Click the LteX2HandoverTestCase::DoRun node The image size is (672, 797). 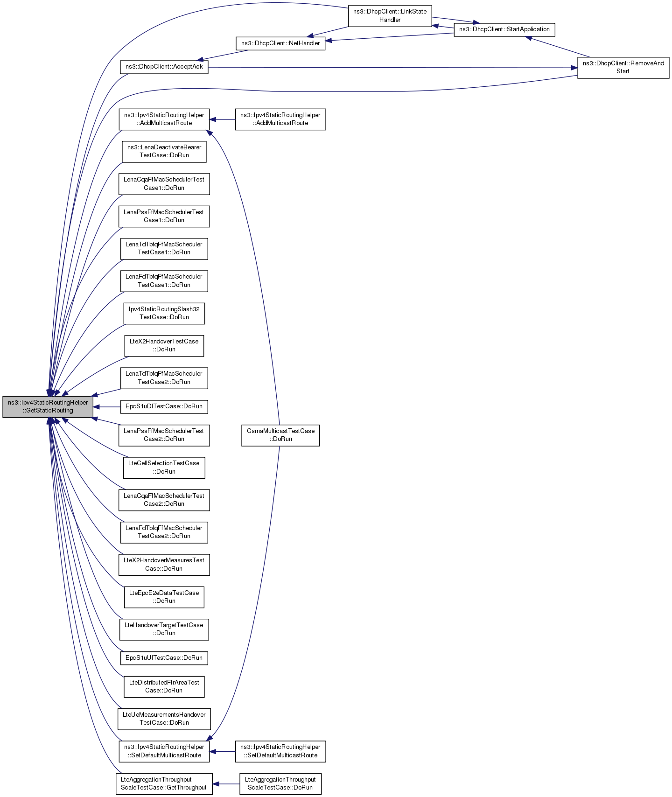[164, 345]
